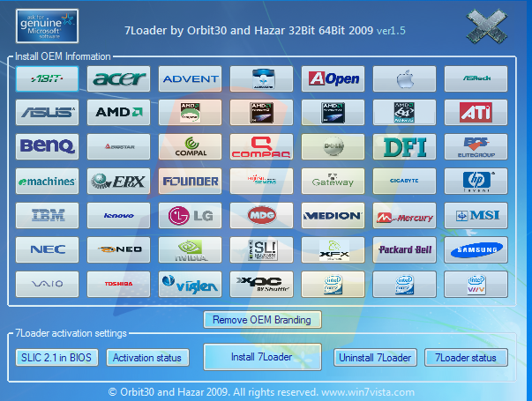
Task: Select the Lenovo OEM branding
Action: pos(118,216)
